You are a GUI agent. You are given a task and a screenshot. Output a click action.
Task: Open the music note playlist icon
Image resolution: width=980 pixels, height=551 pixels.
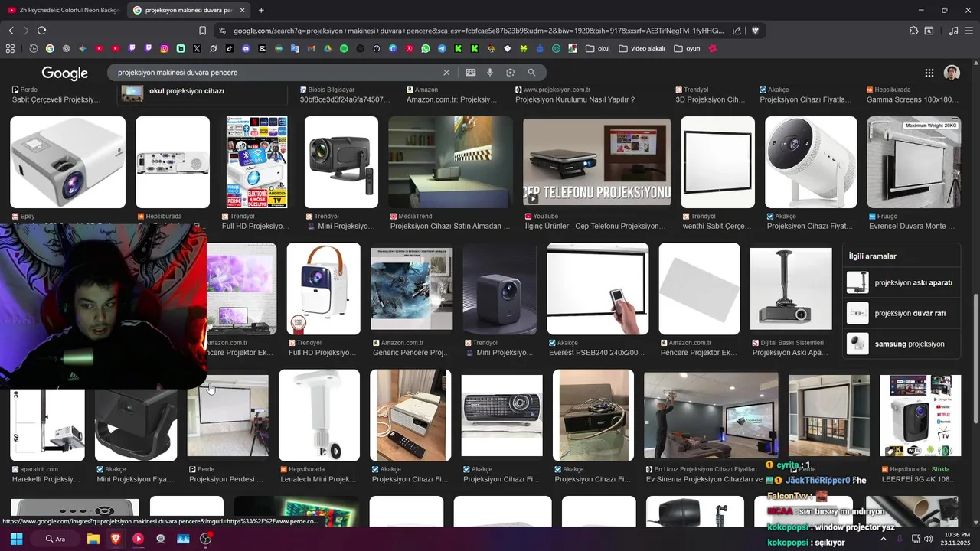(953, 31)
